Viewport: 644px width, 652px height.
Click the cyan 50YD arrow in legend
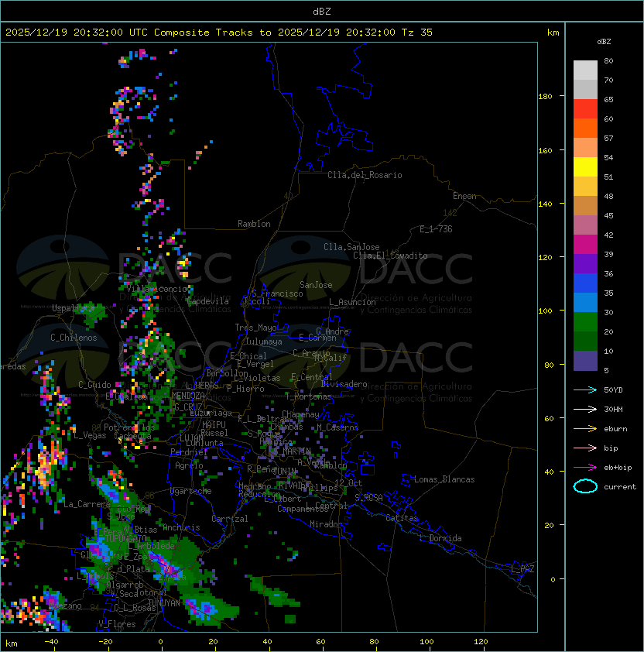(585, 389)
